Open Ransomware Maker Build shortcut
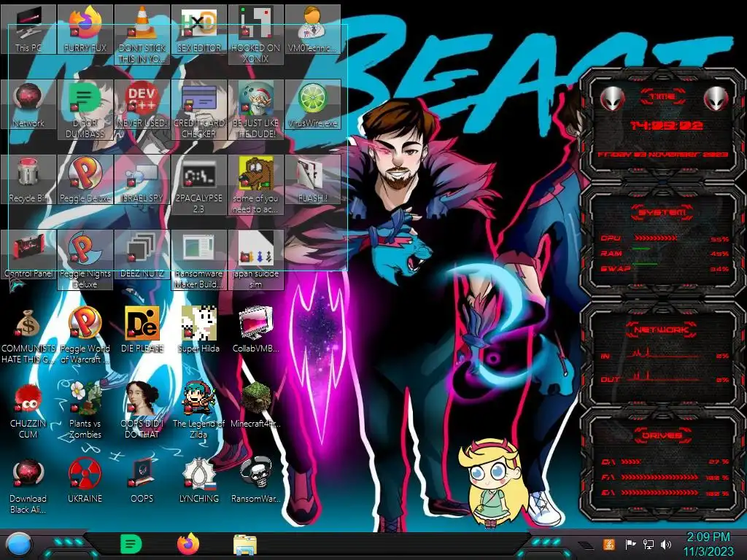Screen dimensions: 747x560 (198, 260)
